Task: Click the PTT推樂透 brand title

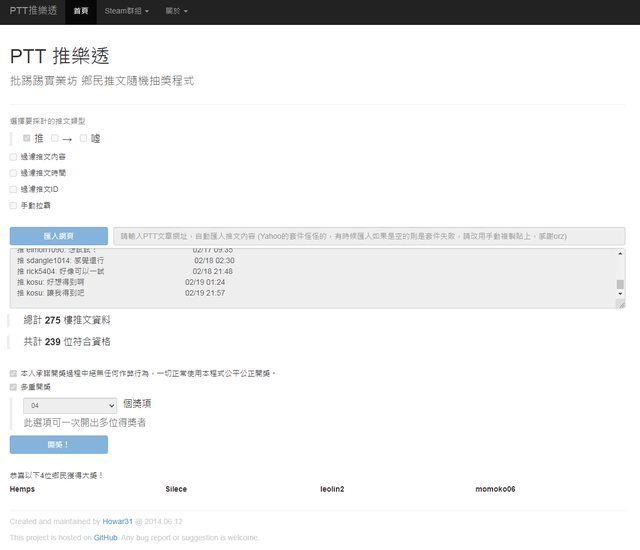Action: tap(32, 12)
